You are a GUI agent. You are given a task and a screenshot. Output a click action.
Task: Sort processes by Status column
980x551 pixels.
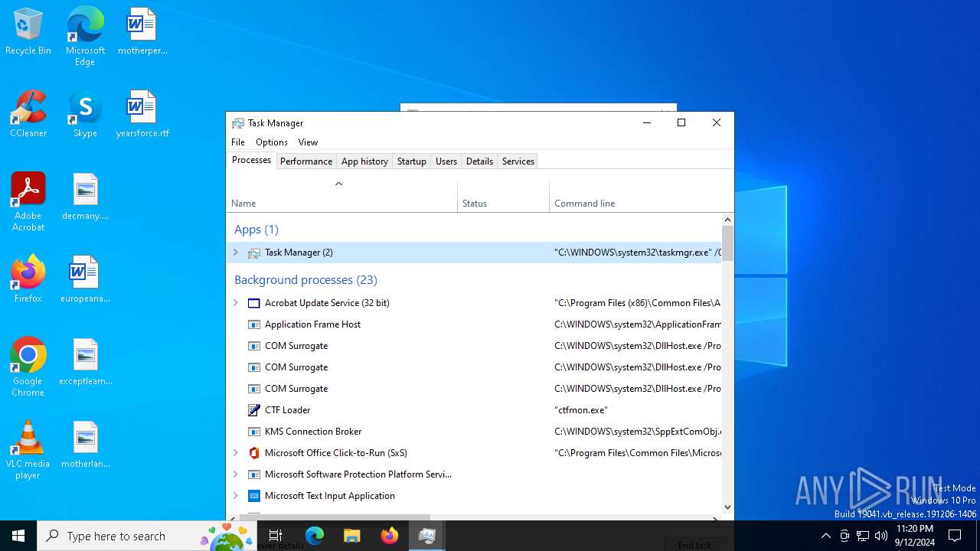[503, 196]
